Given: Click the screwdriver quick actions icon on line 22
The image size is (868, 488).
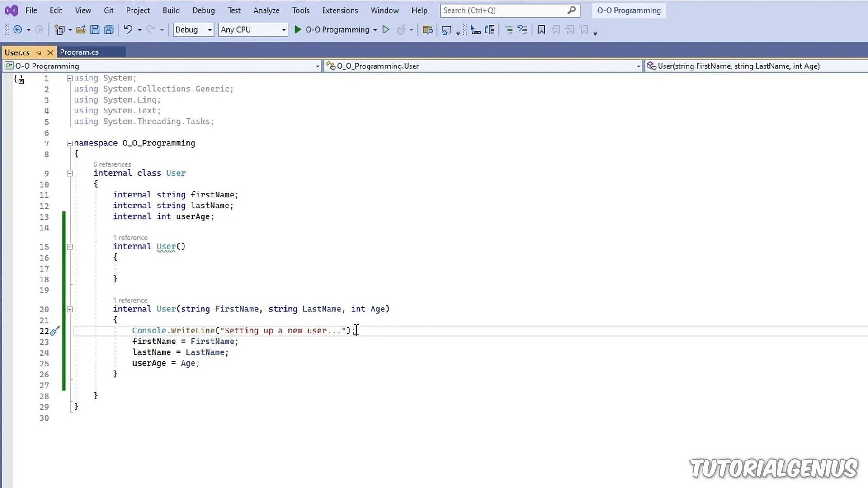Looking at the screenshot, I should 54,331.
